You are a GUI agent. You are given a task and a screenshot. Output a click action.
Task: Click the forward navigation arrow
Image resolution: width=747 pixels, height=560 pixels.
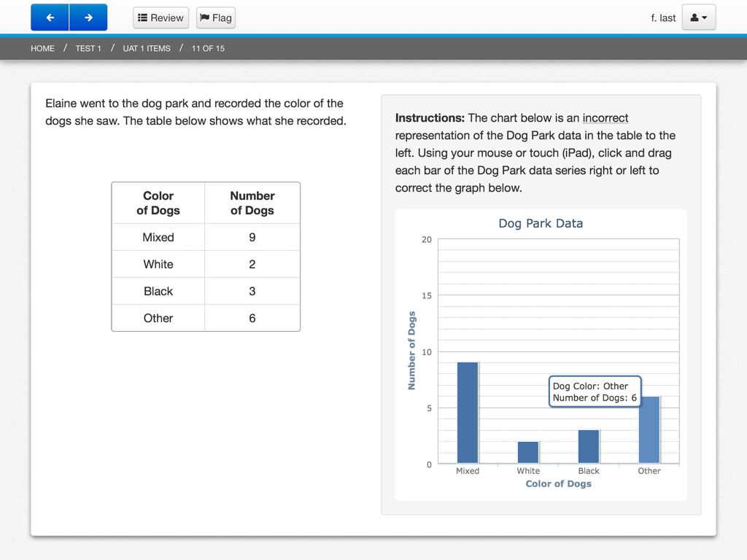click(x=87, y=17)
